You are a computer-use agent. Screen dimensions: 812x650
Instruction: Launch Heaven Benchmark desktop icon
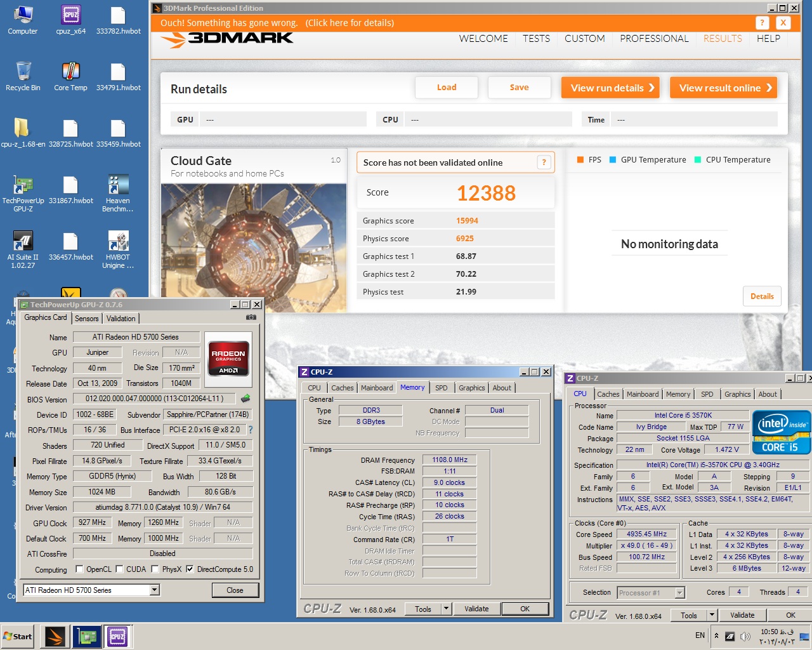(x=118, y=193)
